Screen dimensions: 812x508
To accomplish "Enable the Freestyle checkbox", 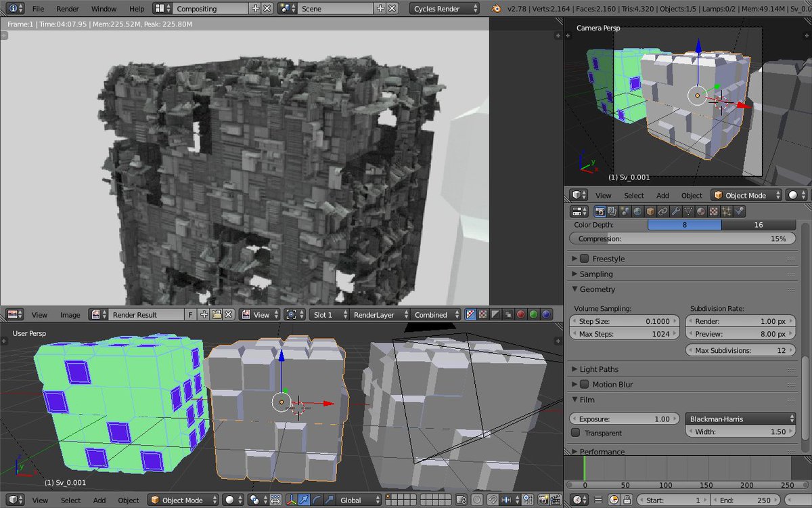I will click(x=583, y=258).
